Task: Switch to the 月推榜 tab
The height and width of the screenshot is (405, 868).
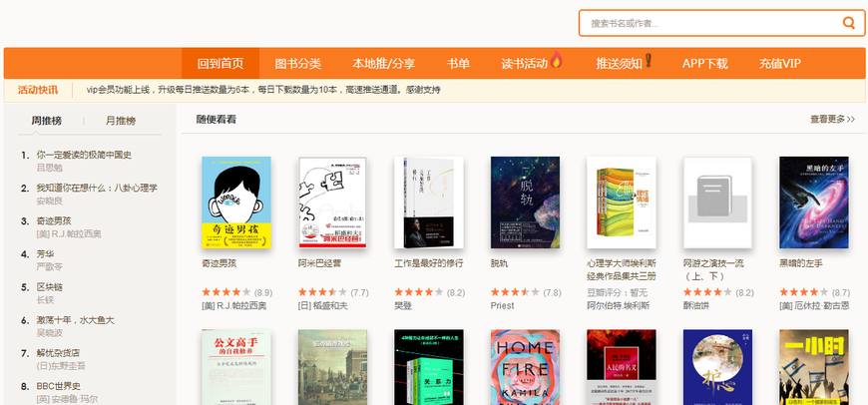Action: coord(120,121)
